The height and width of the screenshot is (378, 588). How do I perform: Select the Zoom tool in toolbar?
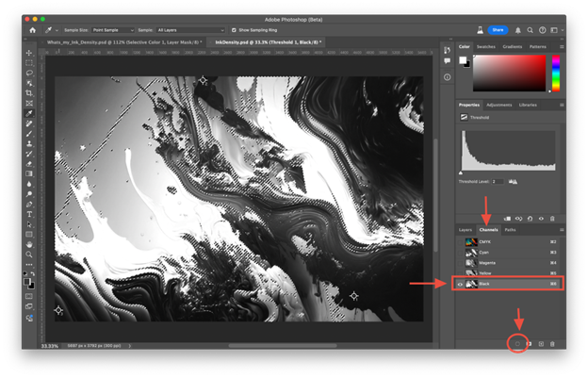tap(29, 255)
